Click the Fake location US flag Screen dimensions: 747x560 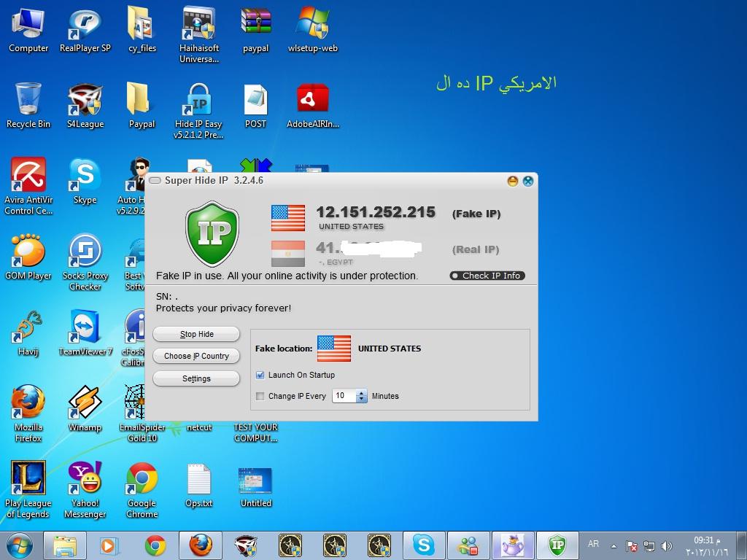pos(333,349)
